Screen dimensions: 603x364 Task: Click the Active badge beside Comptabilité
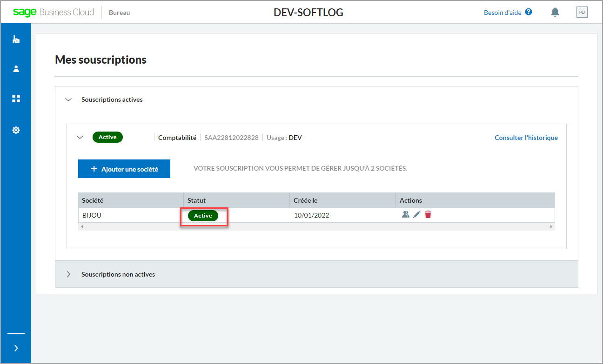107,137
